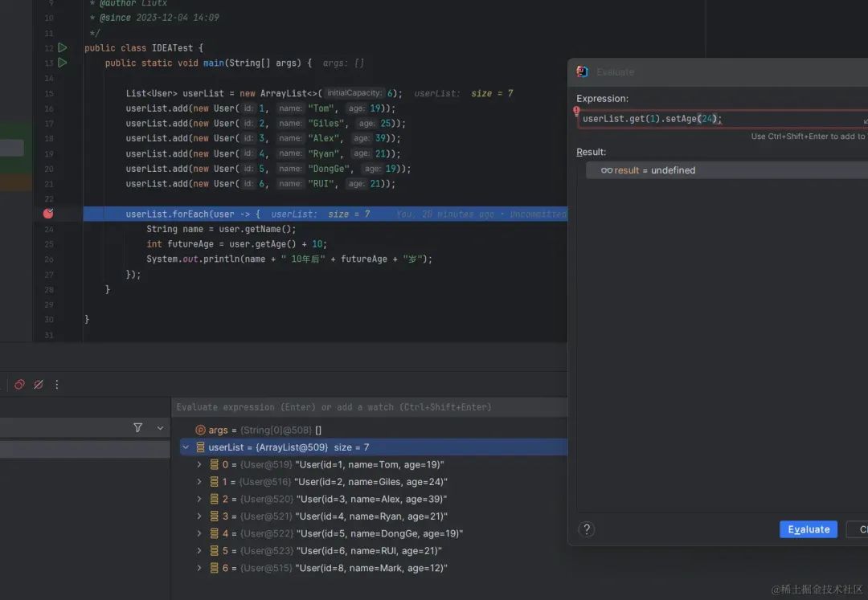Click the IntelliJ logo in the Evaluate dialog
This screenshot has width=868, height=600.
(x=581, y=71)
